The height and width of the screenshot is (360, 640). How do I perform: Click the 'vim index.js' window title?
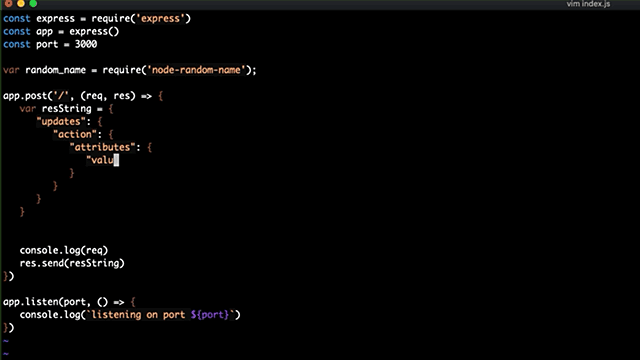(x=588, y=4)
